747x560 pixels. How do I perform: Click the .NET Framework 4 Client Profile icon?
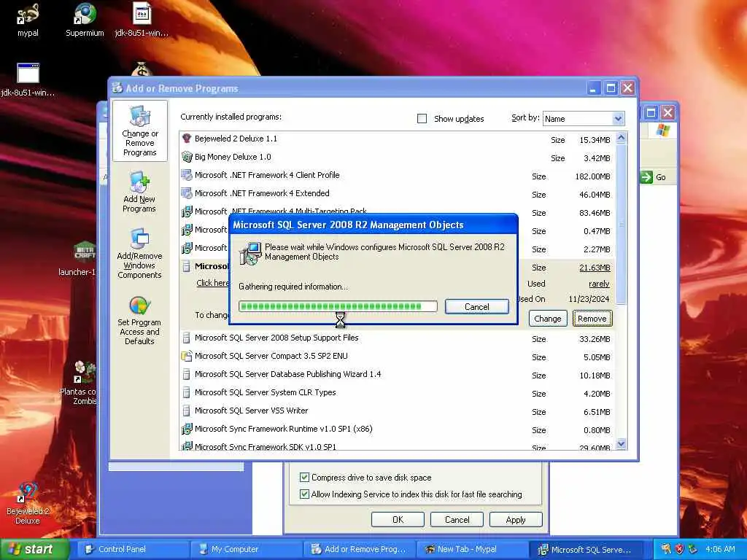(x=186, y=175)
